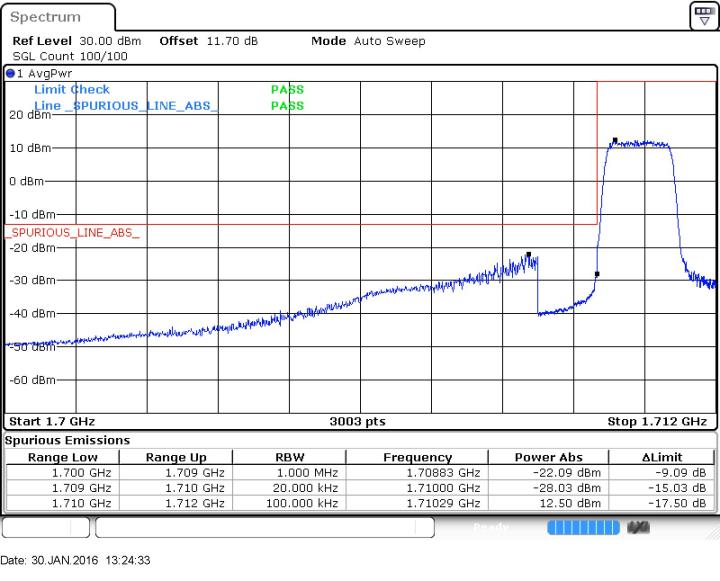Select the blue trace 1 AvgPwr indicator
This screenshot has height=581, width=720.
coord(10,73)
